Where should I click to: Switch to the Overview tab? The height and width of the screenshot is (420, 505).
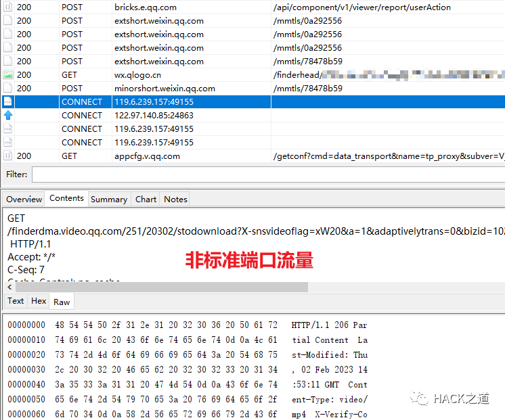[x=24, y=200]
